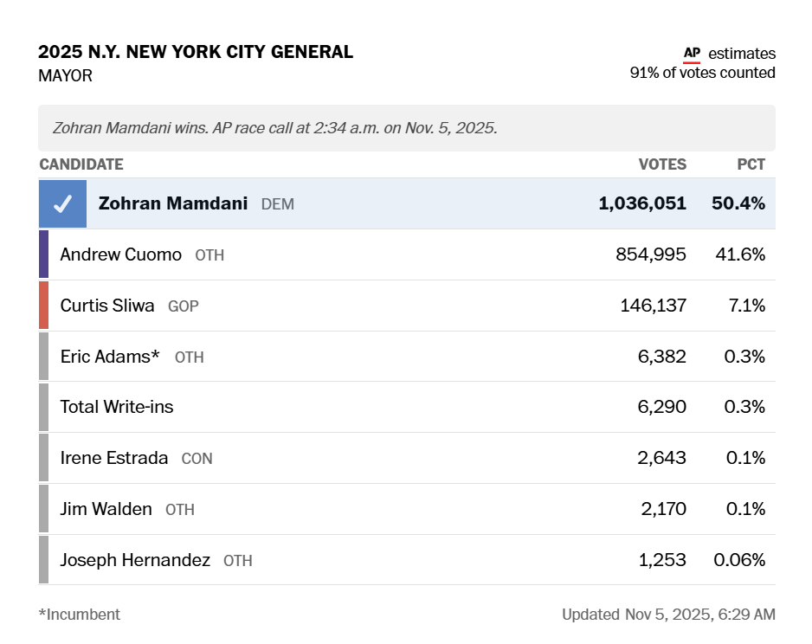Image resolution: width=812 pixels, height=644 pixels.
Task: Click the AP race call banner
Action: point(406,128)
